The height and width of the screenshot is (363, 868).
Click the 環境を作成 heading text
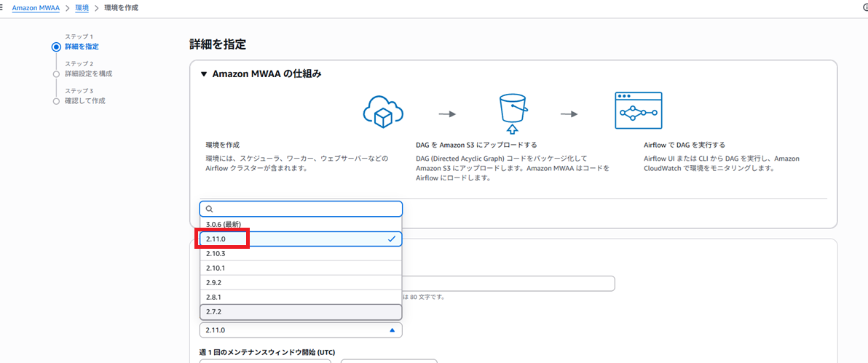(224, 145)
